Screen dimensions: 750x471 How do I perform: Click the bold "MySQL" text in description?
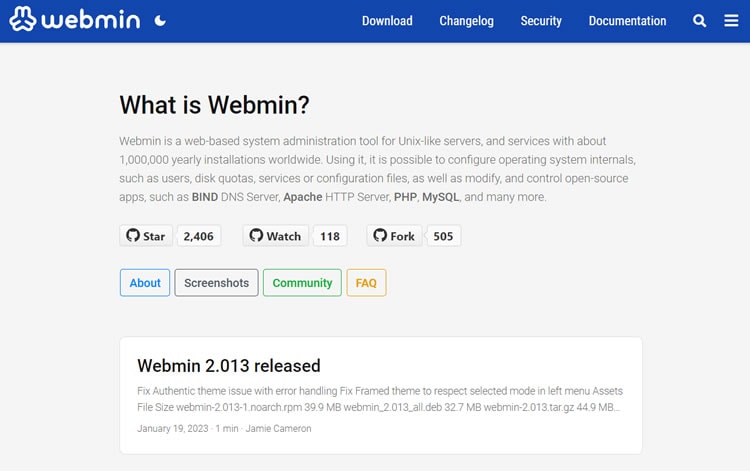(x=441, y=197)
